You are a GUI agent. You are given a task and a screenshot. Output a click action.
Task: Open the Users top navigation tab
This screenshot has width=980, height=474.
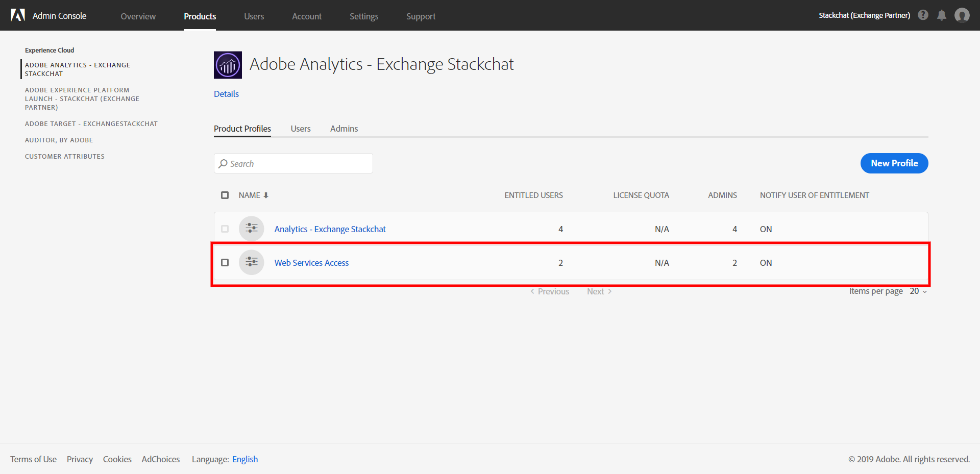(254, 16)
